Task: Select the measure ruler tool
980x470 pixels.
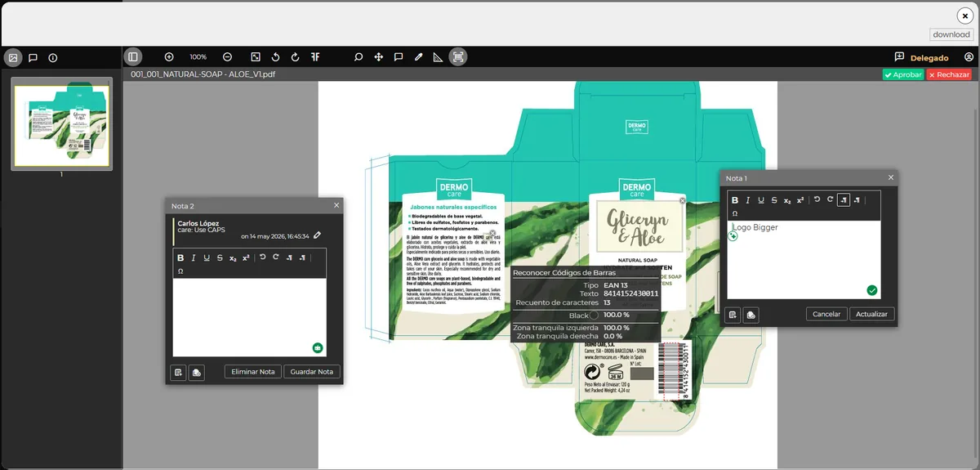Action: coord(438,57)
